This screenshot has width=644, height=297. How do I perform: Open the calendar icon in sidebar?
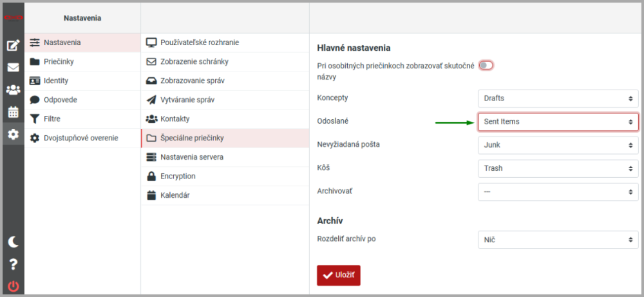pos(13,112)
